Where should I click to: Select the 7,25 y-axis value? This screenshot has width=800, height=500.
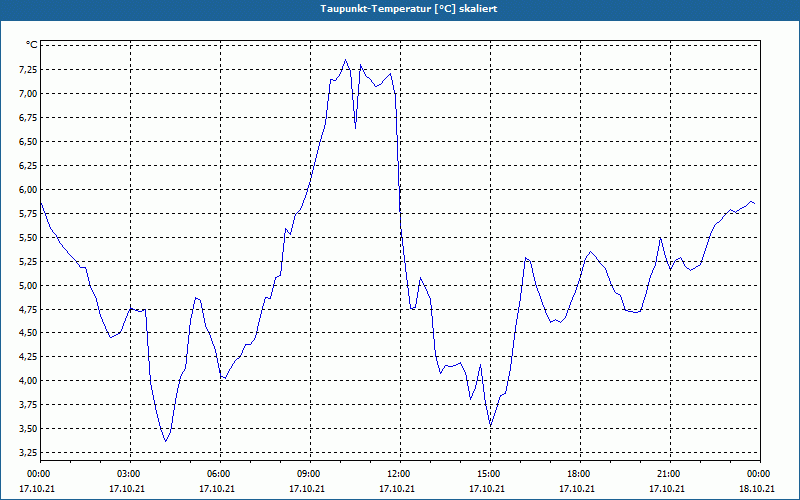28,69
